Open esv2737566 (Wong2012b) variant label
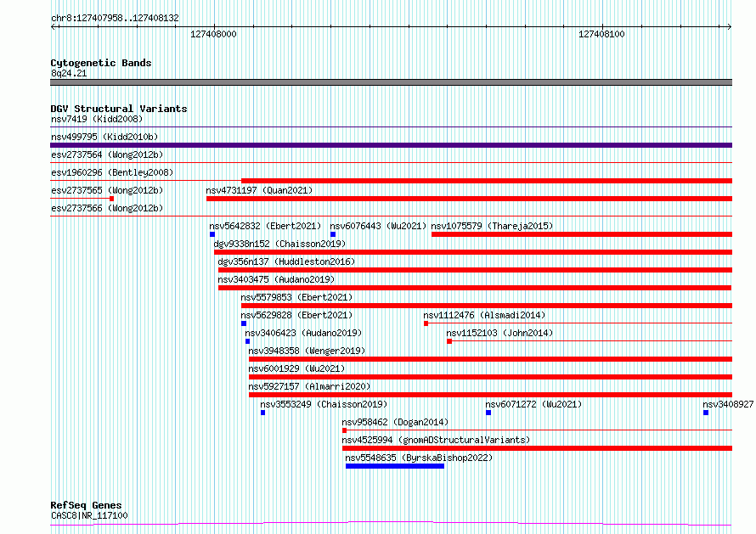 (107, 208)
